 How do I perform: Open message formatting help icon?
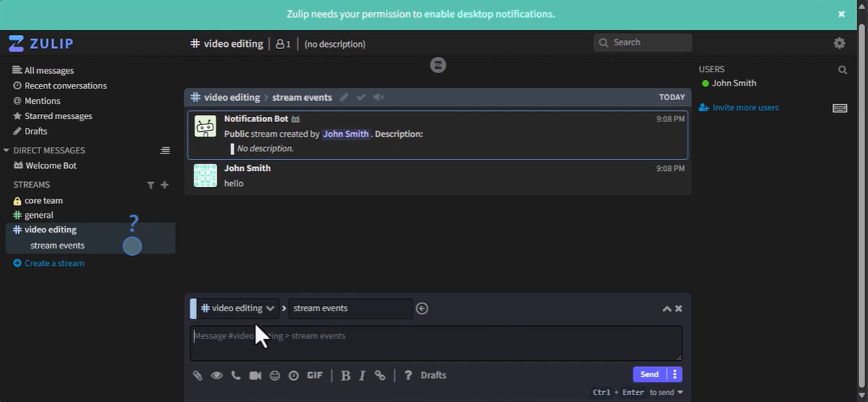(408, 376)
